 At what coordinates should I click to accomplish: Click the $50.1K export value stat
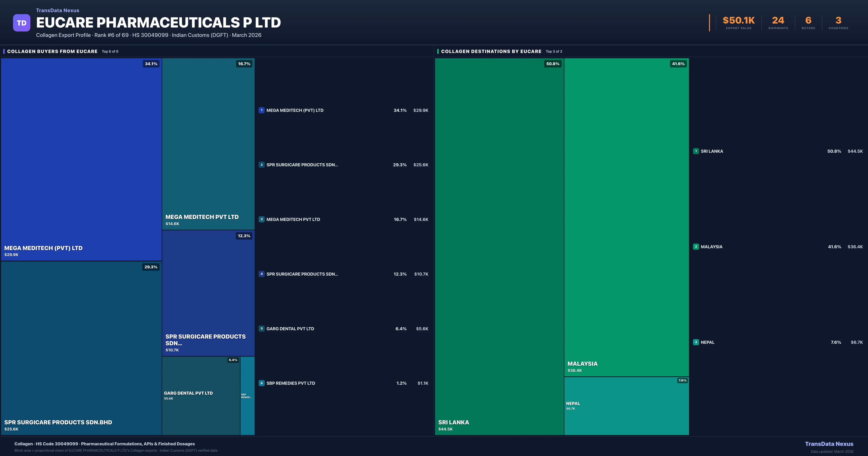739,21
